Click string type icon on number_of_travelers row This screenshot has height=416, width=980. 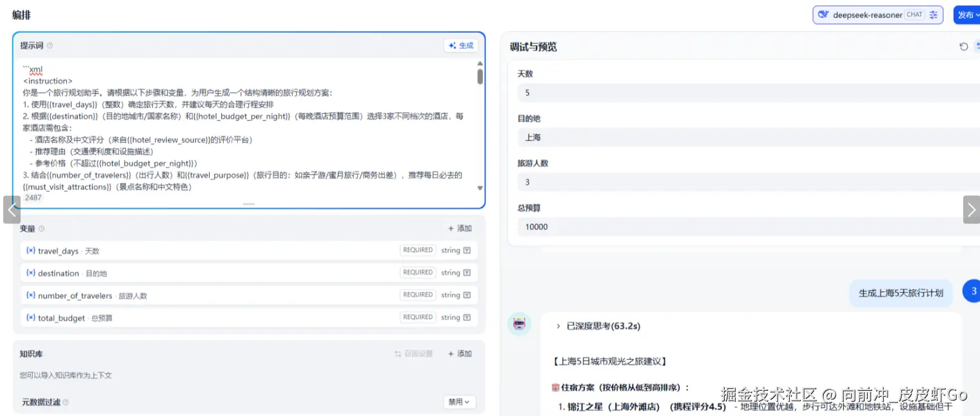point(467,295)
